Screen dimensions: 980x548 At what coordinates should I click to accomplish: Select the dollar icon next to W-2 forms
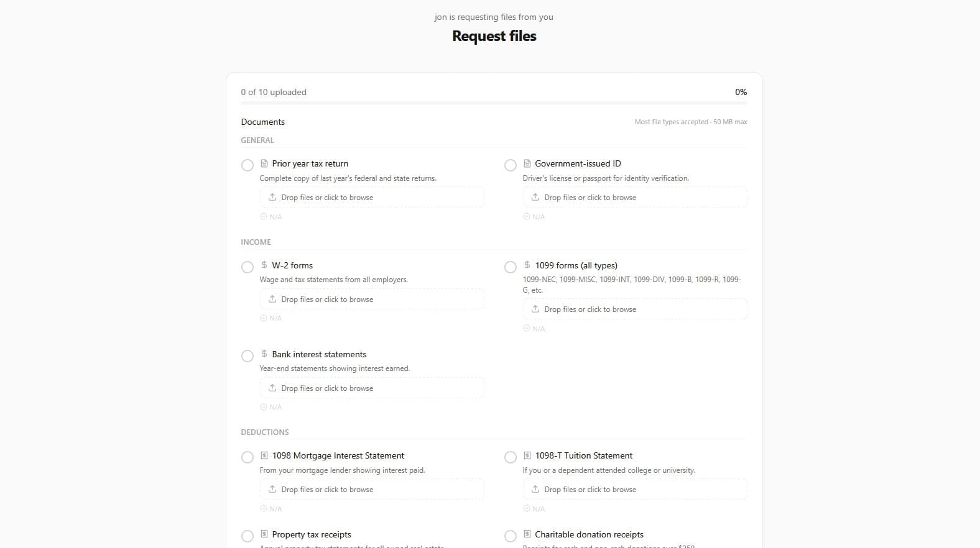pyautogui.click(x=263, y=265)
